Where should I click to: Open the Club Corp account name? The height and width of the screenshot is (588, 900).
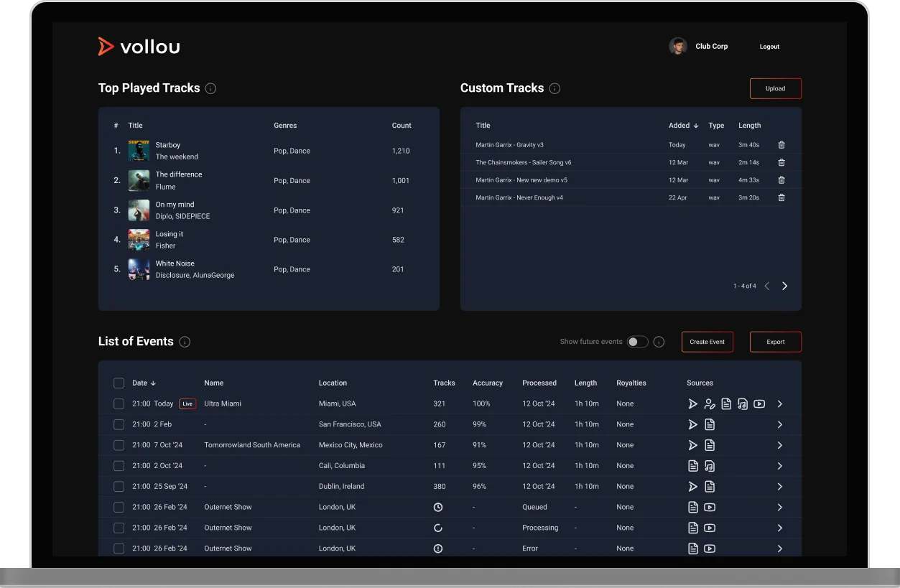coord(712,46)
